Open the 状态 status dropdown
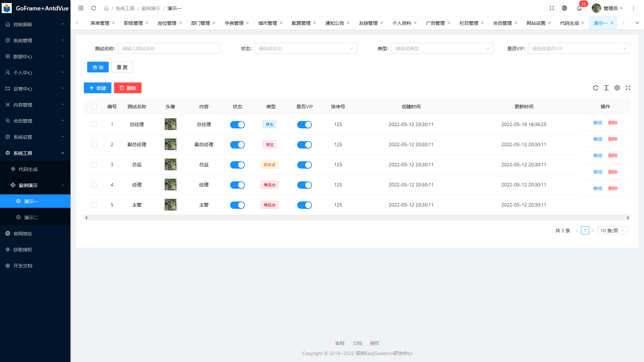Screen dimensions: 644x362 pos(306,49)
